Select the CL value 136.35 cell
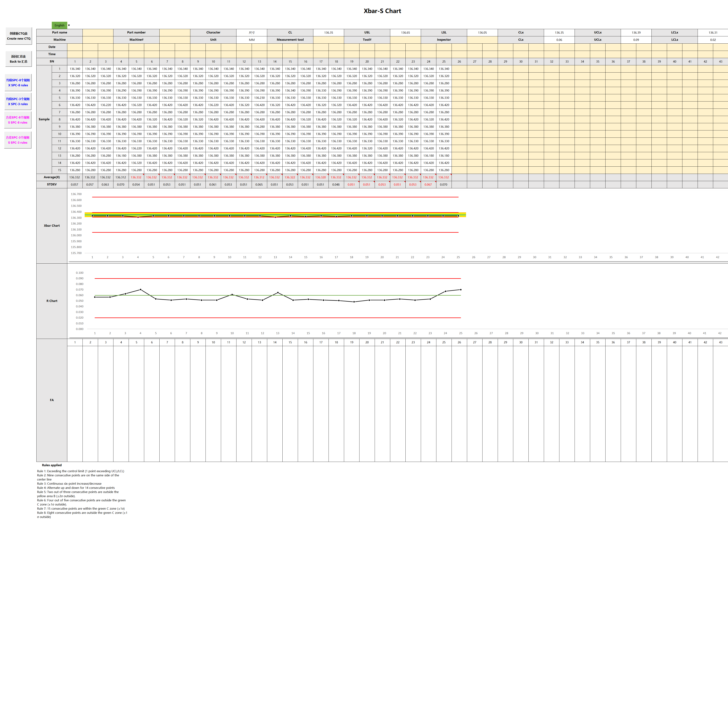This screenshot has width=728, height=728. [329, 32]
